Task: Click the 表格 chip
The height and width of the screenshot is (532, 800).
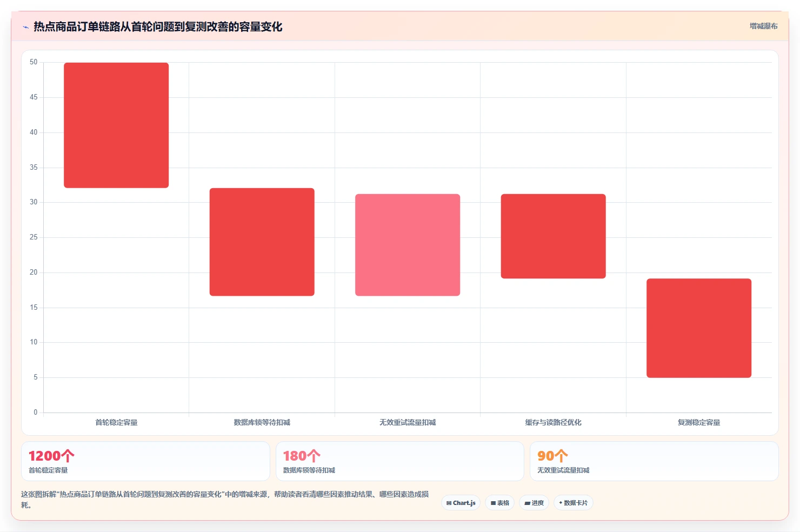Action: pyautogui.click(x=500, y=503)
